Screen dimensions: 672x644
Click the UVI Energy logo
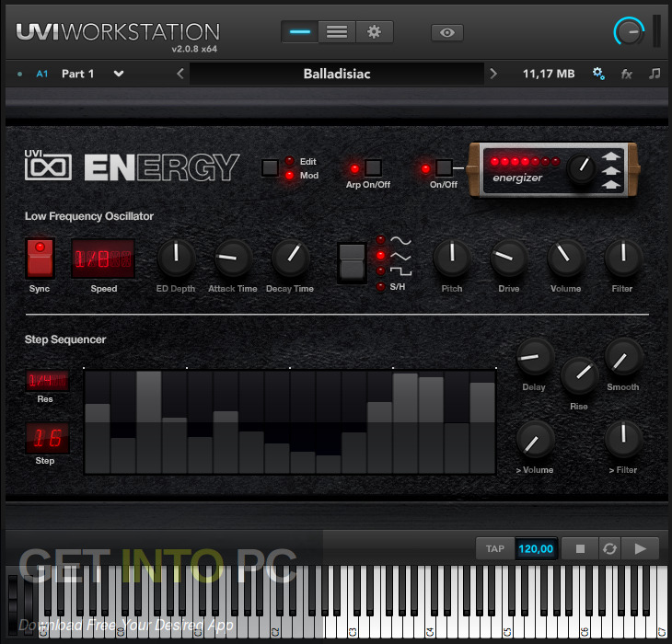[x=132, y=167]
